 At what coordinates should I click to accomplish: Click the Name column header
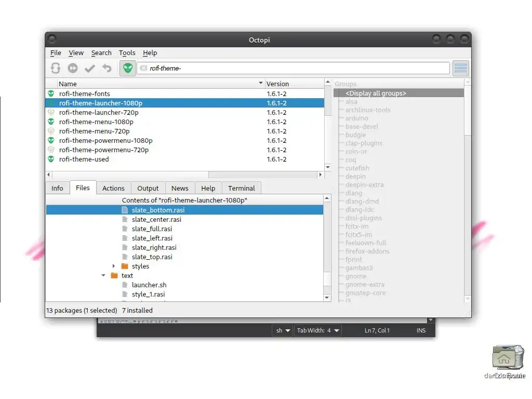click(161, 84)
